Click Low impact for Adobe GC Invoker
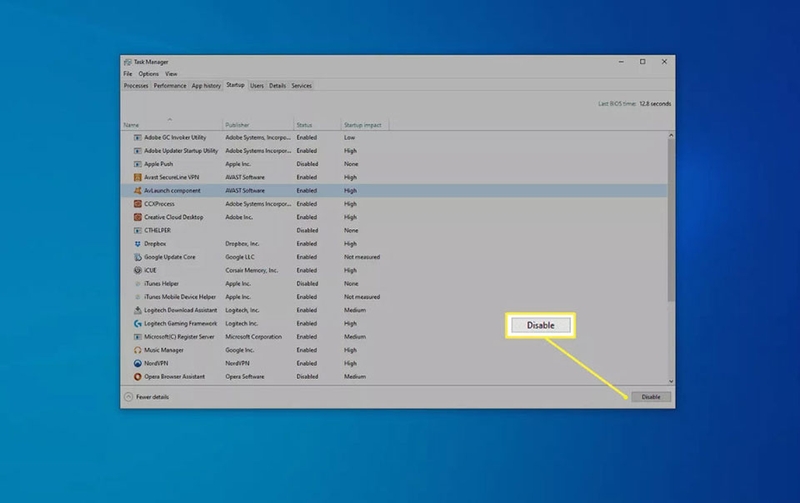Viewport: 800px width, 503px height. [349, 137]
